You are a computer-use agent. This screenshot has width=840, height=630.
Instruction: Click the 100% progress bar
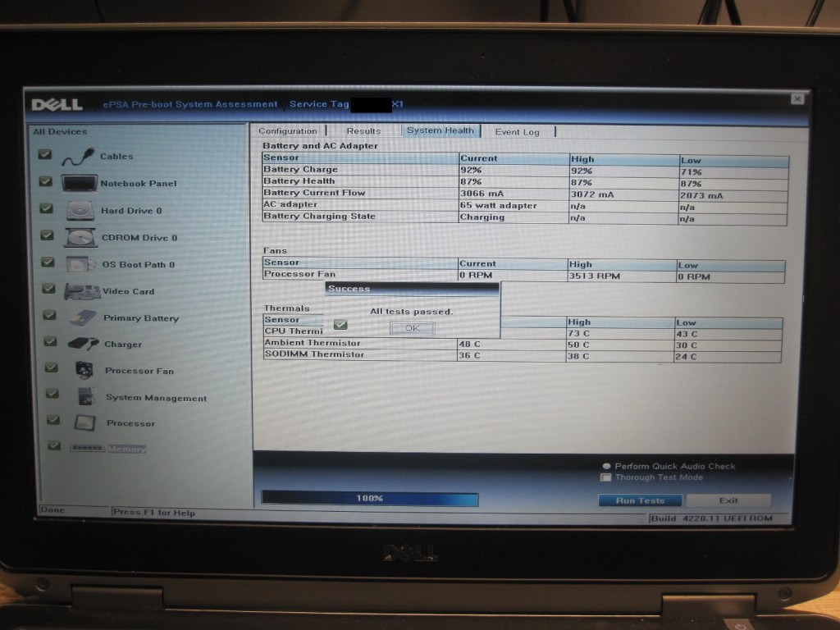[370, 498]
